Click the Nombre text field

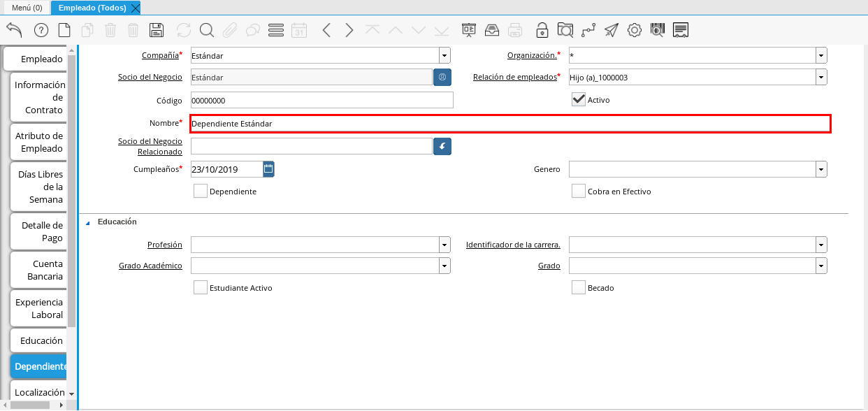click(509, 124)
